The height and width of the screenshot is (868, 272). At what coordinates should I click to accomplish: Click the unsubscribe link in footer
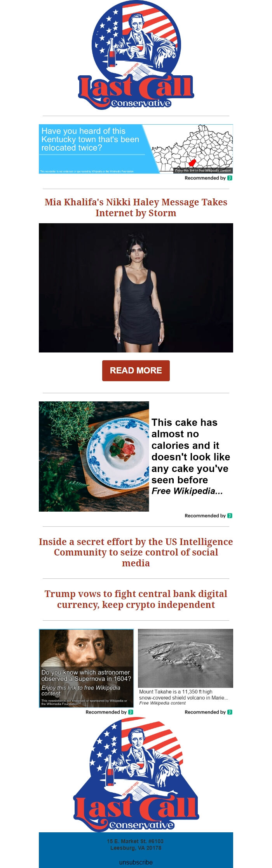[x=136, y=862]
